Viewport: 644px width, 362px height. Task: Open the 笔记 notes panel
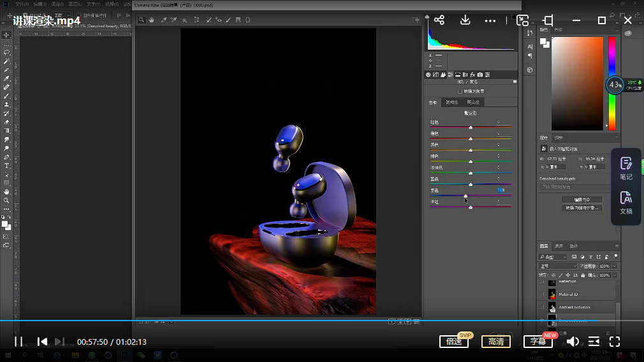[x=626, y=168]
